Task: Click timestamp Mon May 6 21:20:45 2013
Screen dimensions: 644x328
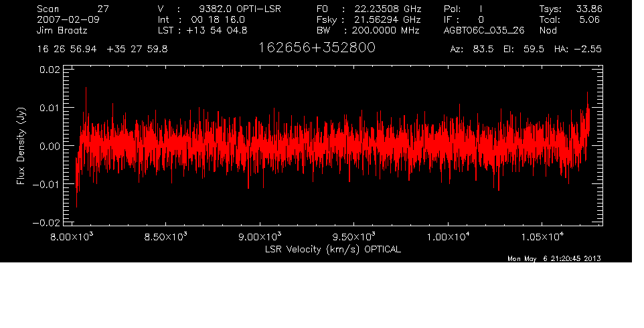Action: click(x=554, y=258)
